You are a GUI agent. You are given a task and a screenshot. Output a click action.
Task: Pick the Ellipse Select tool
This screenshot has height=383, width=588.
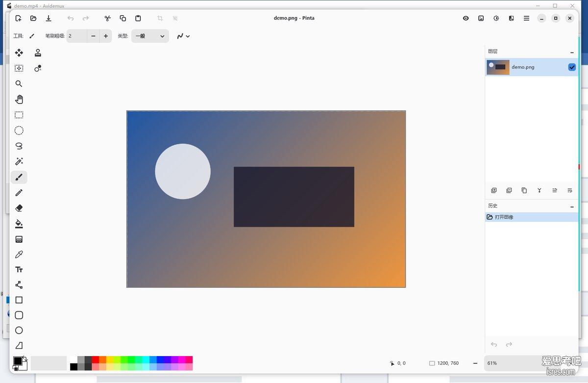19,130
